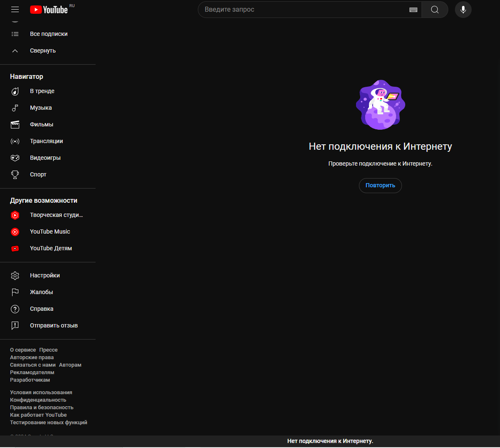The height and width of the screenshot is (448, 500).
Task: Click the Live broadcast icon
Action: [x=15, y=141]
